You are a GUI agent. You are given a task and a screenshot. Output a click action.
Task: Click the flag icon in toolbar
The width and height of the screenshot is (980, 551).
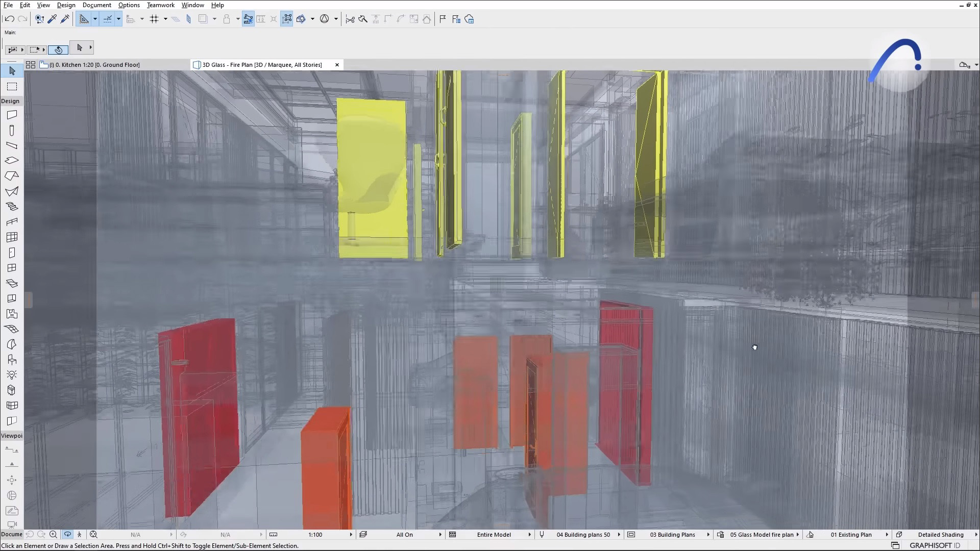pyautogui.click(x=443, y=19)
